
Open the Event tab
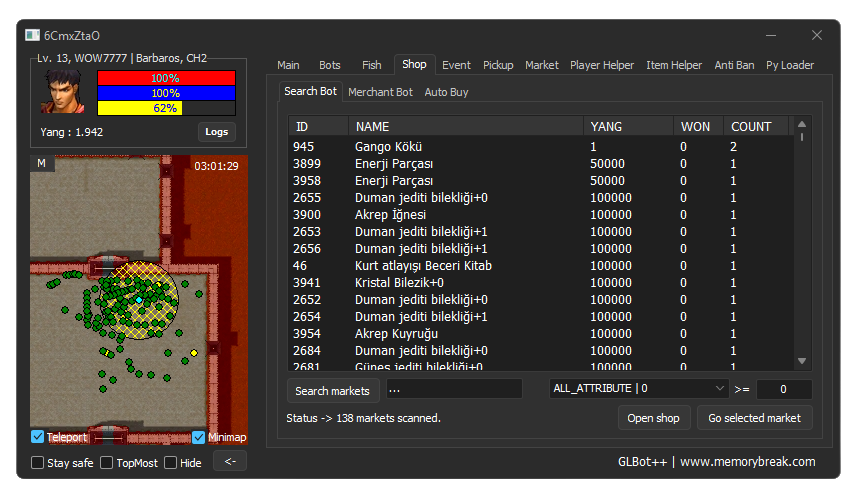tap(456, 65)
